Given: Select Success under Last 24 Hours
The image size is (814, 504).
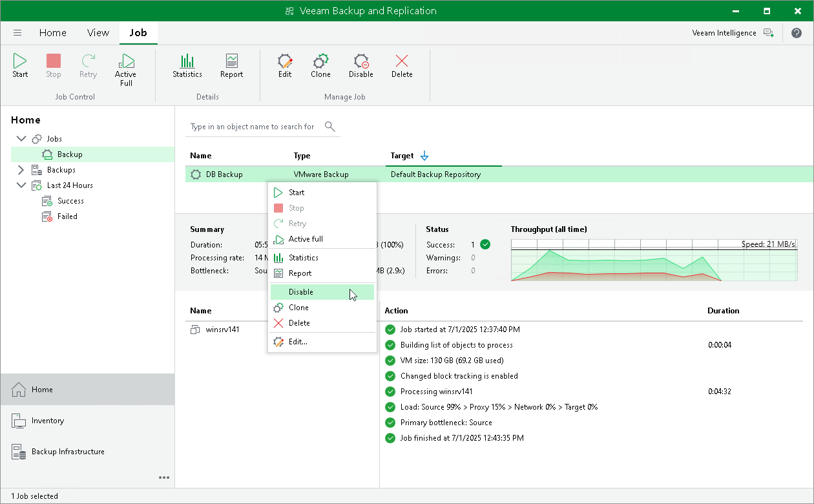Looking at the screenshot, I should (x=70, y=201).
